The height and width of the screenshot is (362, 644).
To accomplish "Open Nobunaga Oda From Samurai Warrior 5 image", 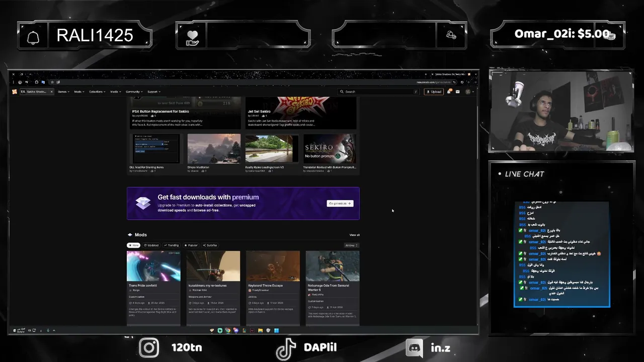I will click(x=333, y=266).
